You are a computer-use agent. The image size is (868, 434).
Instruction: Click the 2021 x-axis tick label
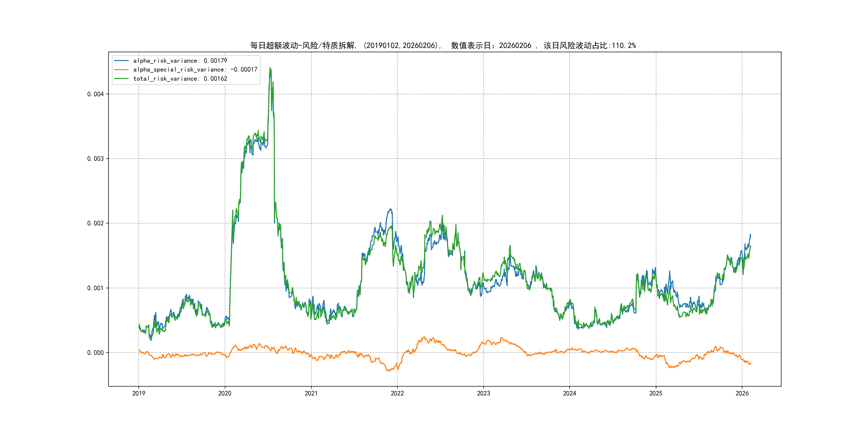point(311,393)
